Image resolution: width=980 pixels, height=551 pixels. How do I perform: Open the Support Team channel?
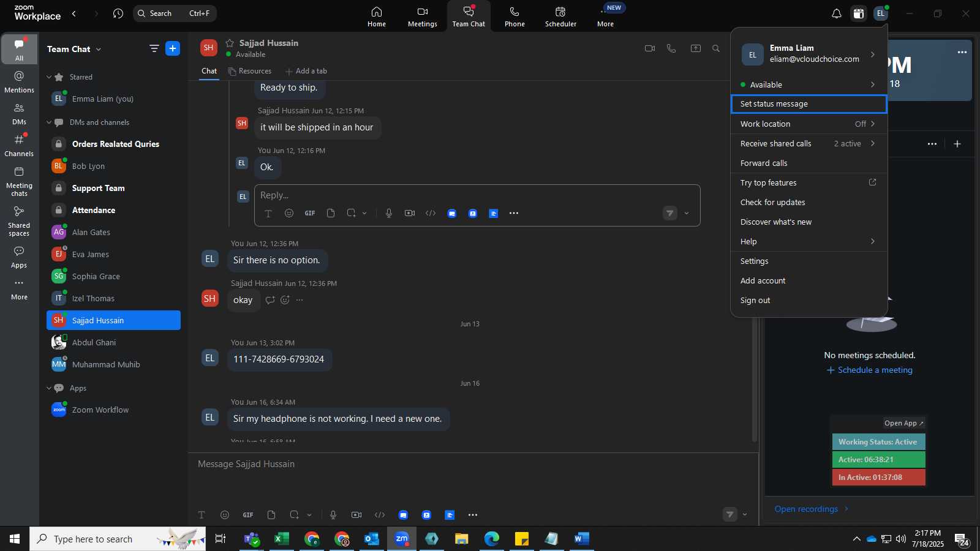113,188
